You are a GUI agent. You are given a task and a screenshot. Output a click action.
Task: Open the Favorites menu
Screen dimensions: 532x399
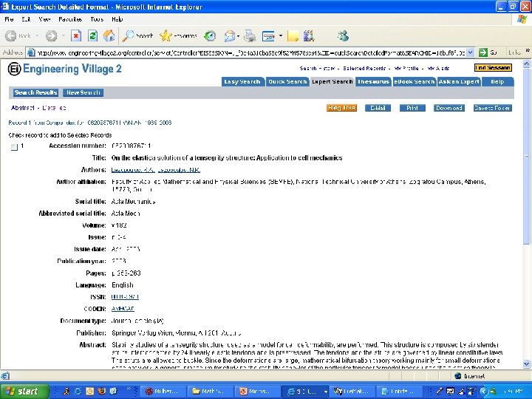(70, 19)
